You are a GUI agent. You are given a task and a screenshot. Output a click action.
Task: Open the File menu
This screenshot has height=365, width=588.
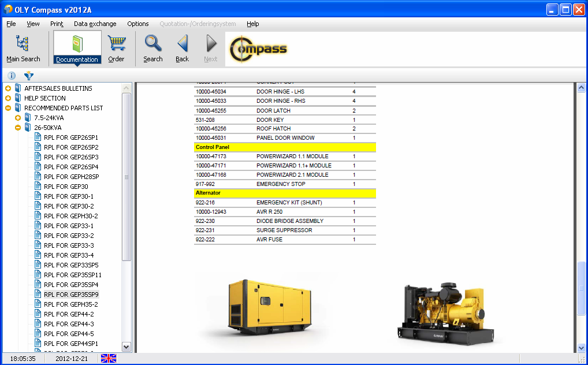(11, 24)
